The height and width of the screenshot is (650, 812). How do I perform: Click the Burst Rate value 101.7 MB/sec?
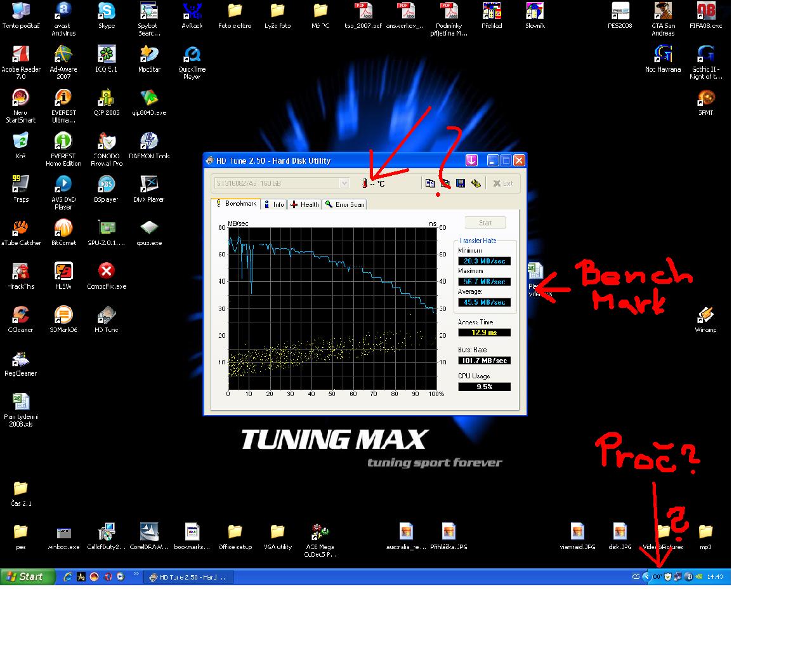(484, 361)
